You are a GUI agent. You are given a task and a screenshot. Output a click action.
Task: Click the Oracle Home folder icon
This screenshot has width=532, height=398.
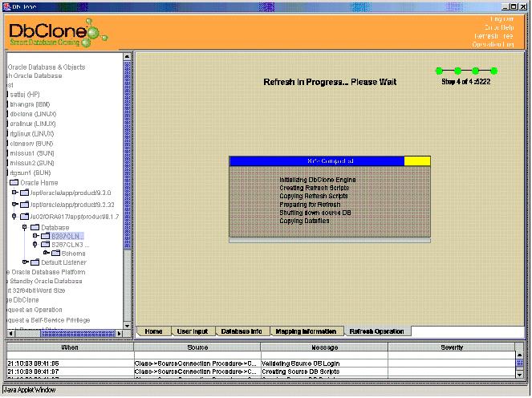14,182
